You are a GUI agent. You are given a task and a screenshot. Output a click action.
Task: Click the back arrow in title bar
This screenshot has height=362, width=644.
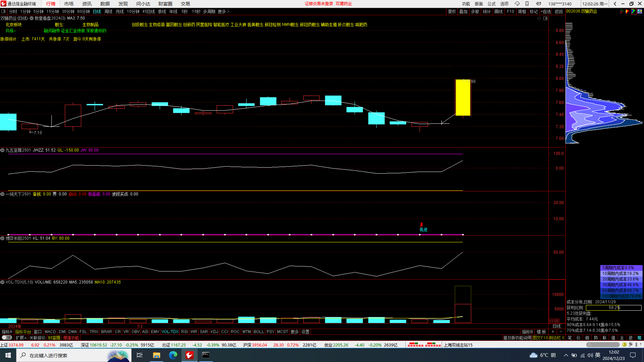tap(615, 4)
